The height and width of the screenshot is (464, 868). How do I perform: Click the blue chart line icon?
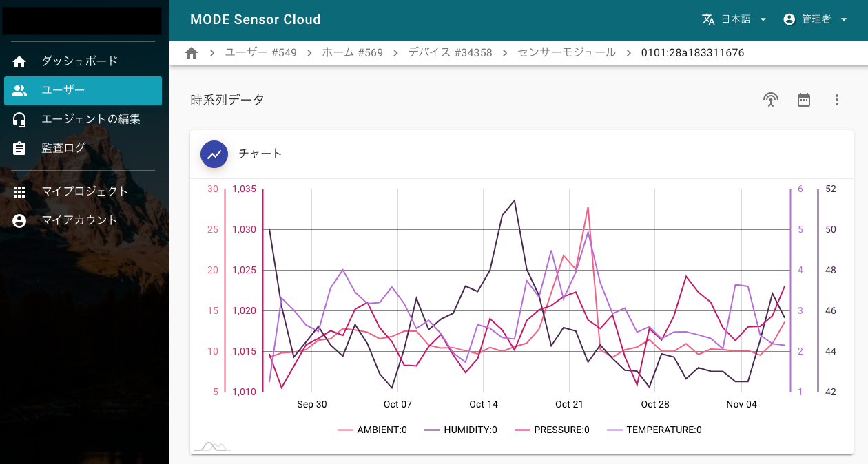coord(214,154)
